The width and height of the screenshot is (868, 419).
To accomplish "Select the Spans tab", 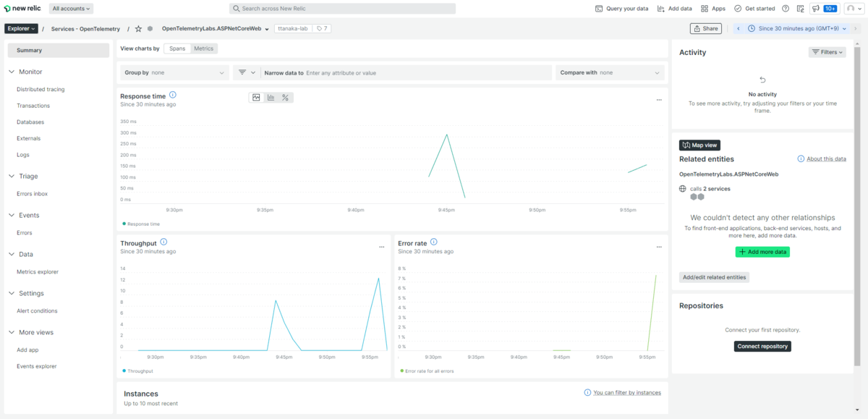I will (x=177, y=48).
